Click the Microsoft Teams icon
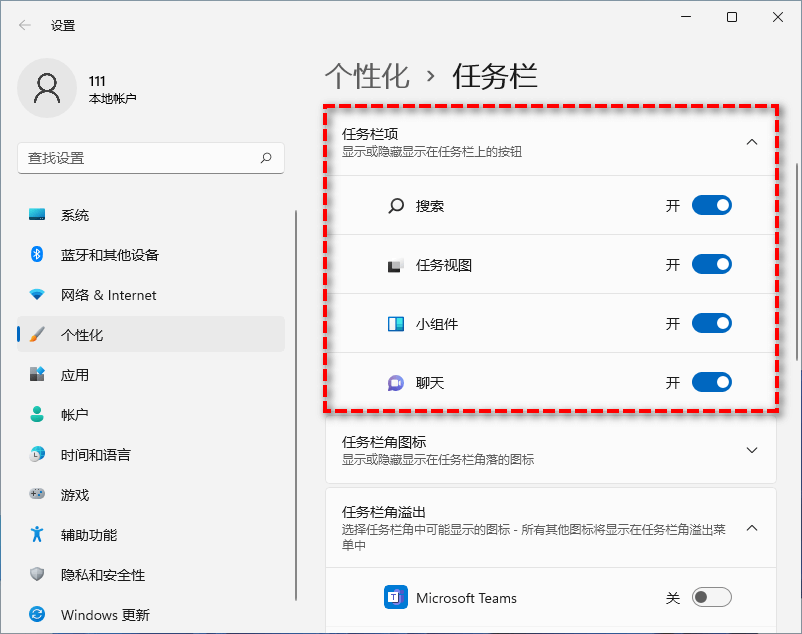Screen dimensions: 802x634 396,597
